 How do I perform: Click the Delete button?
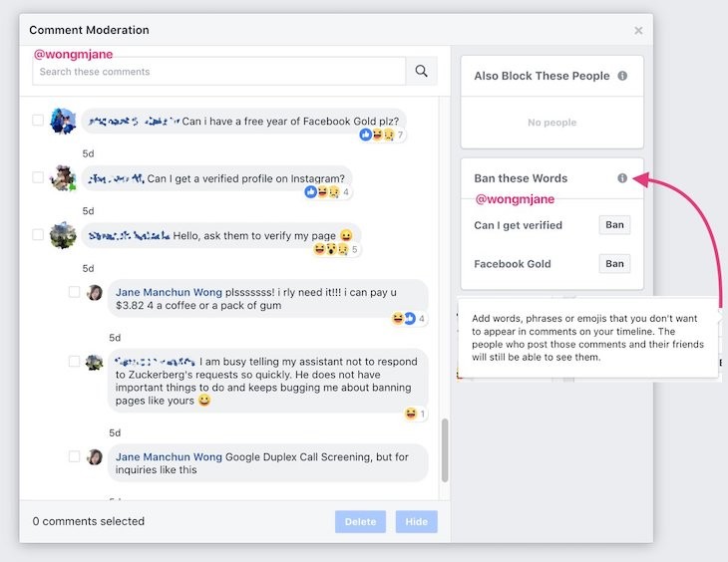pyautogui.click(x=360, y=521)
